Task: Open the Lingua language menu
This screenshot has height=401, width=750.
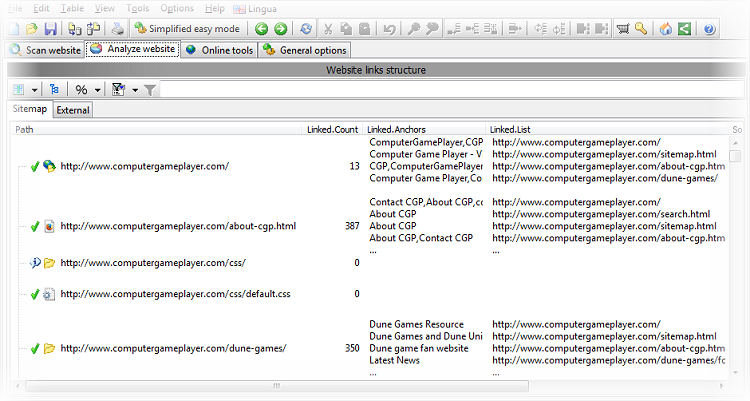Action: [x=255, y=9]
